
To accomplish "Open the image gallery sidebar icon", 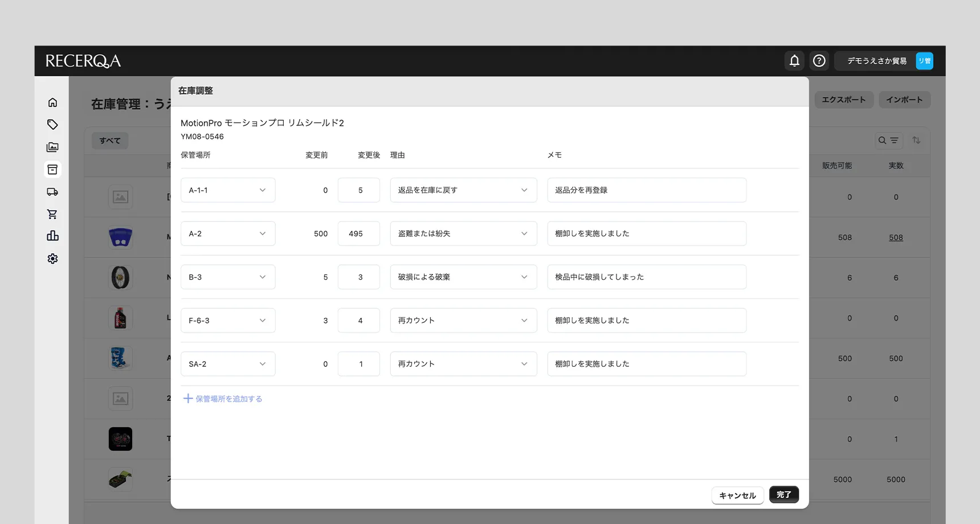I will (x=52, y=147).
